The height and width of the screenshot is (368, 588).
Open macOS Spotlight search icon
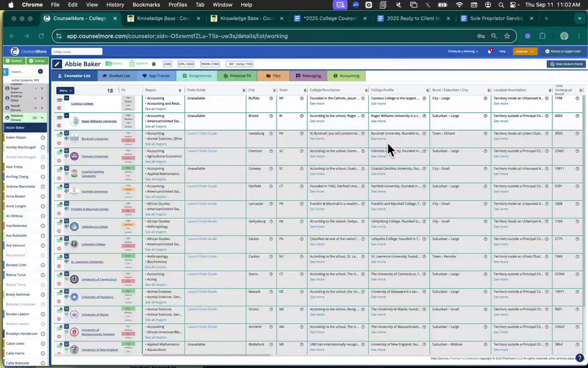point(501,5)
